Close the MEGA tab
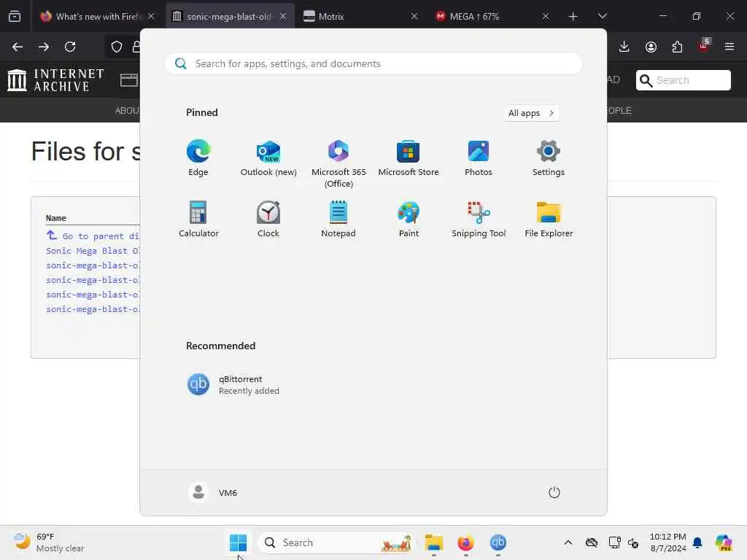The width and height of the screenshot is (747, 560). (546, 16)
